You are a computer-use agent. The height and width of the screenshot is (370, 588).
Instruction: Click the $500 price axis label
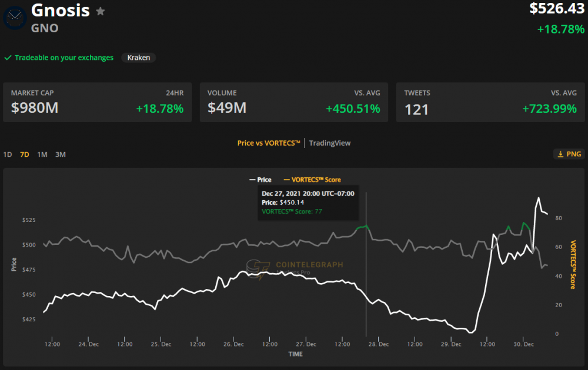click(29, 244)
